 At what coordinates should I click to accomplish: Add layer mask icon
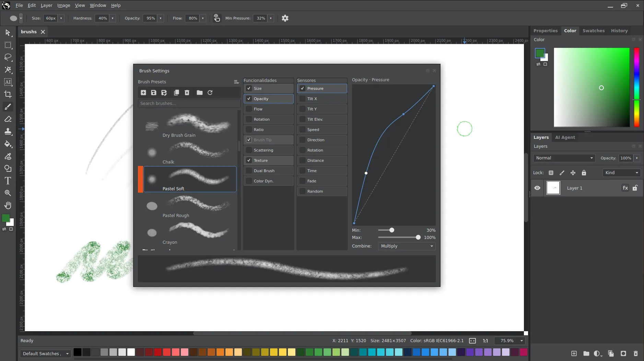(x=623, y=353)
